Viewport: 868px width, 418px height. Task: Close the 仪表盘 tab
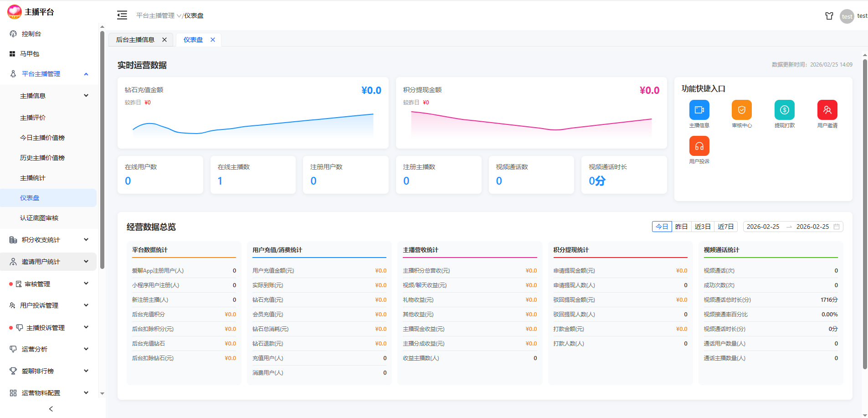[x=213, y=40]
